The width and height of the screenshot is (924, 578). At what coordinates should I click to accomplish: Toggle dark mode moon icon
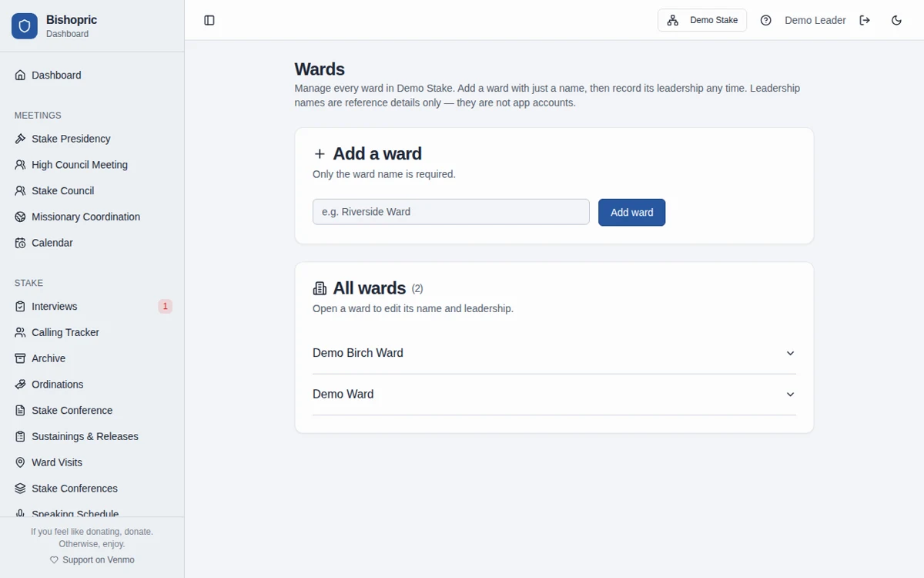click(896, 20)
